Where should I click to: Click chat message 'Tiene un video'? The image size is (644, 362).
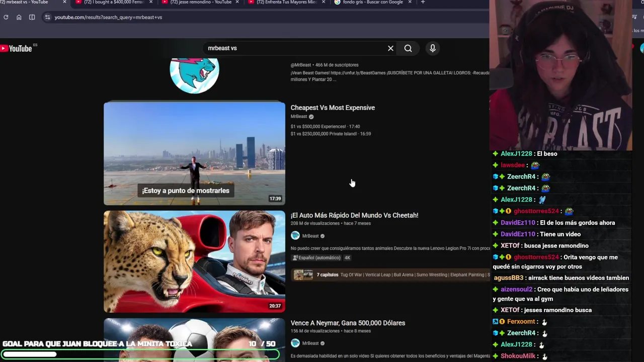click(x=560, y=234)
